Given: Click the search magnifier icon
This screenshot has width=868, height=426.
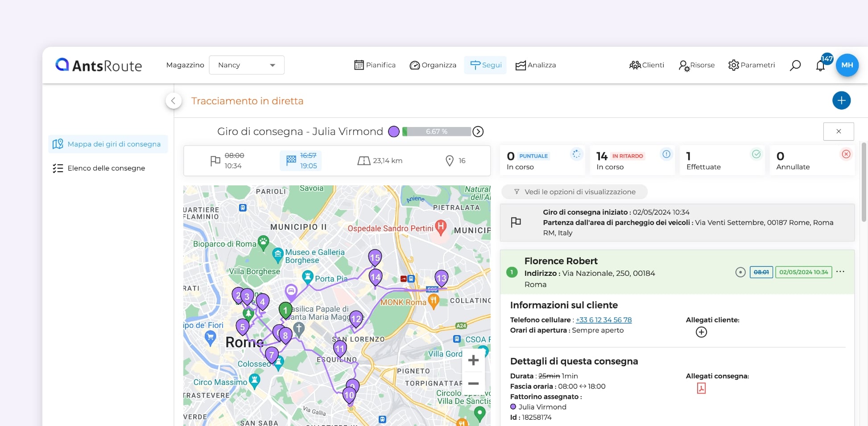Looking at the screenshot, I should pyautogui.click(x=795, y=66).
